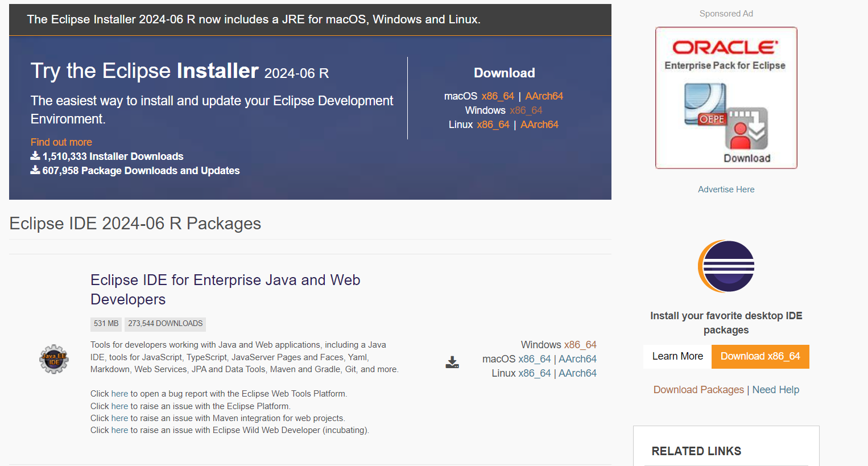Download installer for macOS AArch64
868x466 pixels.
tap(544, 96)
